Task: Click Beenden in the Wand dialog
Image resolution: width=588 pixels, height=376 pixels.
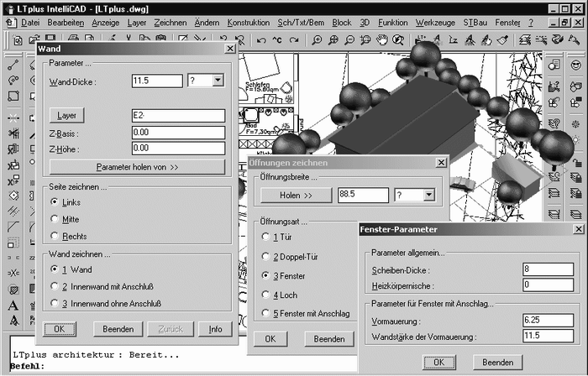Action: pyautogui.click(x=118, y=329)
